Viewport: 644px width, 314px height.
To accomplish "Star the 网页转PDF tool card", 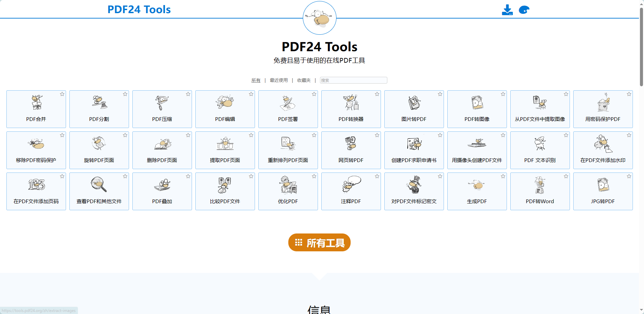I will tap(377, 135).
